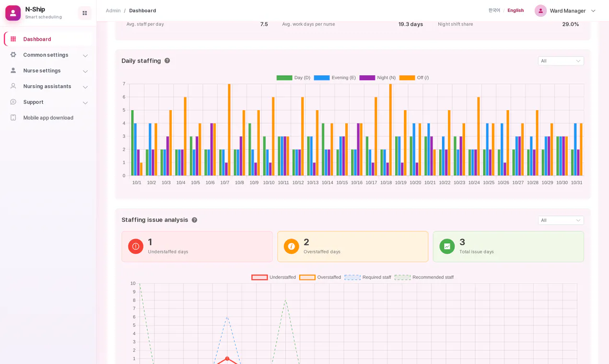Toggle Night (N) series in chart legend
Screen dimensions: 609x364
[377, 78]
